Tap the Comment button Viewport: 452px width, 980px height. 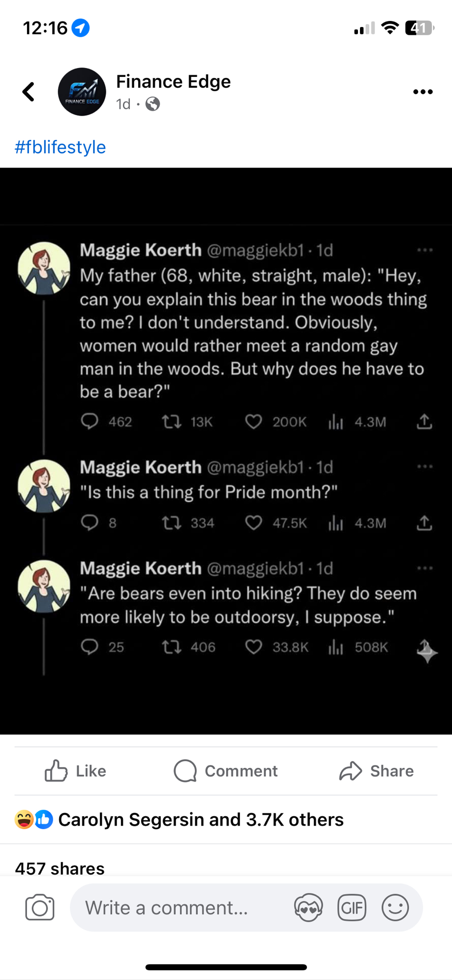[x=226, y=771]
